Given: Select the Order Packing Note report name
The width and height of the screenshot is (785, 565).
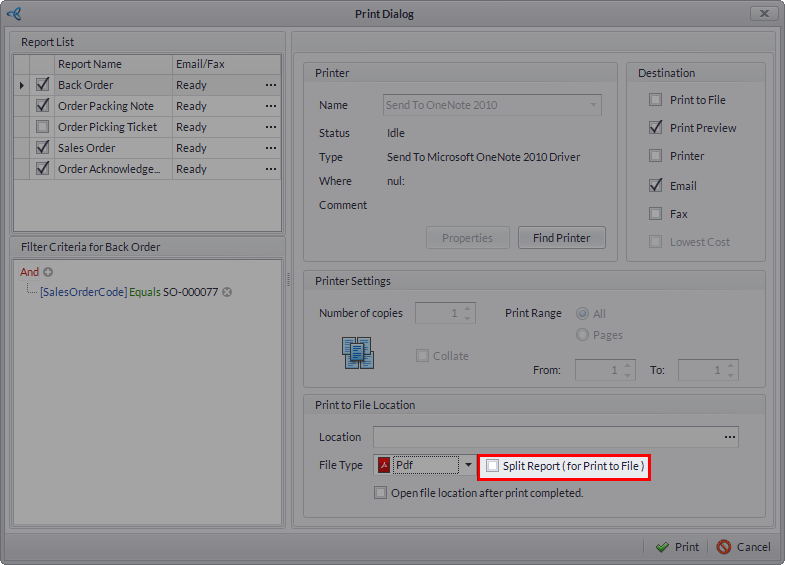Looking at the screenshot, I should tap(106, 106).
